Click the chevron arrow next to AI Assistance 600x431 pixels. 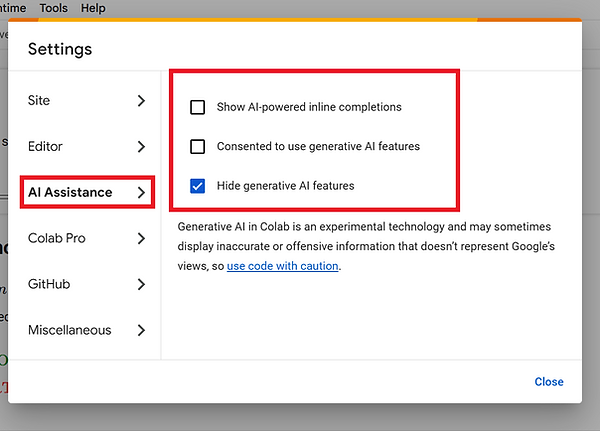[141, 192]
